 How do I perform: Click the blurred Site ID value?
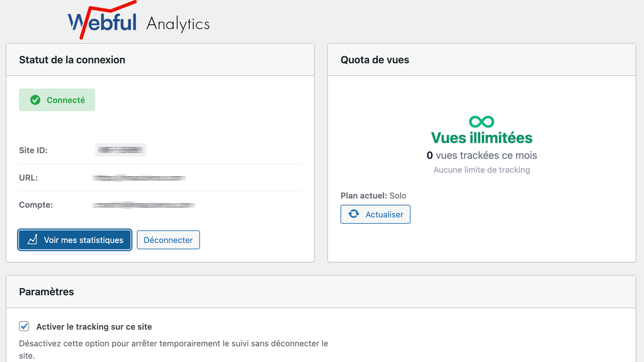tap(121, 150)
